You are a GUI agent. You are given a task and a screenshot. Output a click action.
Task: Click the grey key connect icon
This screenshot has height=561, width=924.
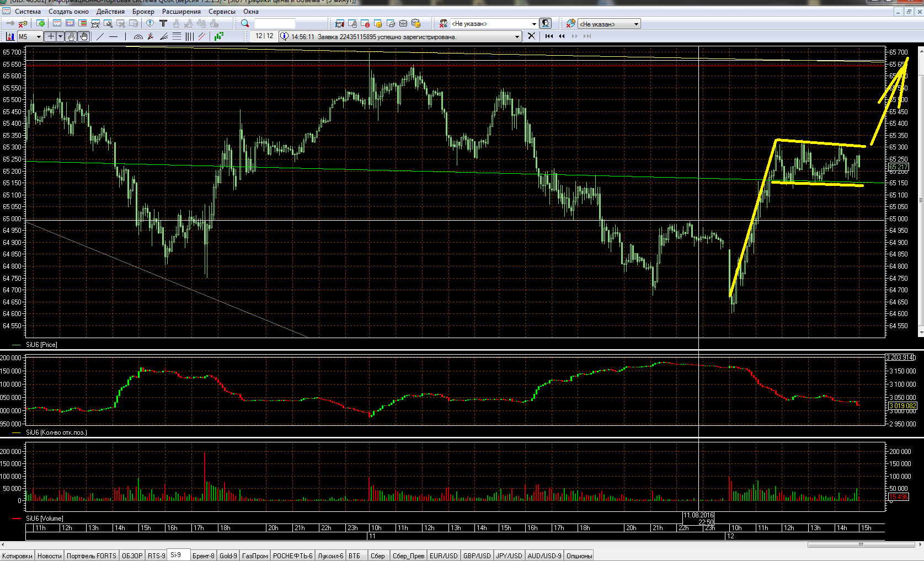coord(10,24)
